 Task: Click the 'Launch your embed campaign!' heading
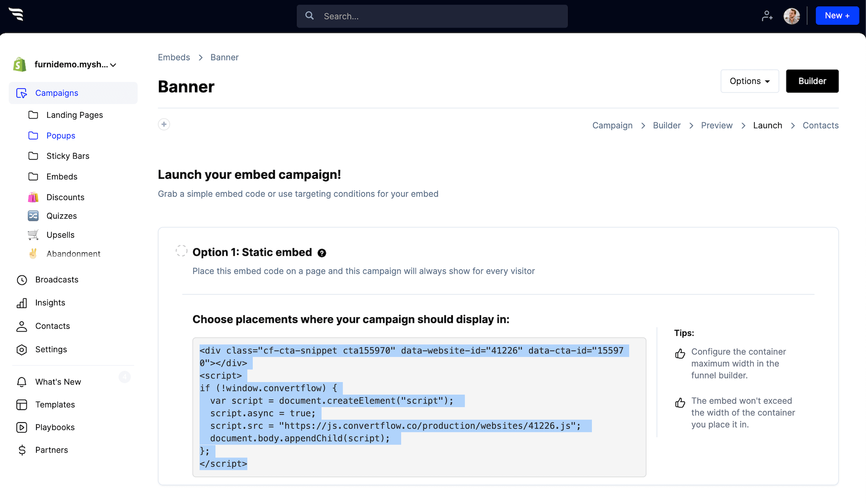click(249, 174)
